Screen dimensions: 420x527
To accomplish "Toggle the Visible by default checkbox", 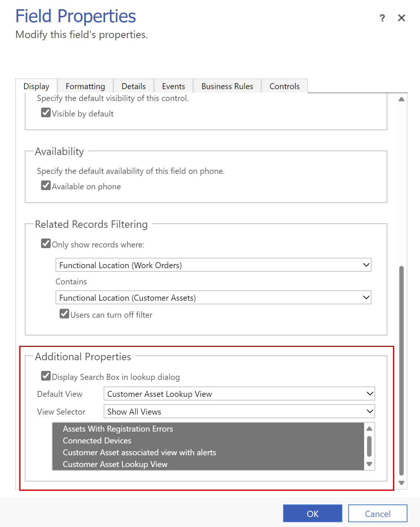I will tap(46, 112).
